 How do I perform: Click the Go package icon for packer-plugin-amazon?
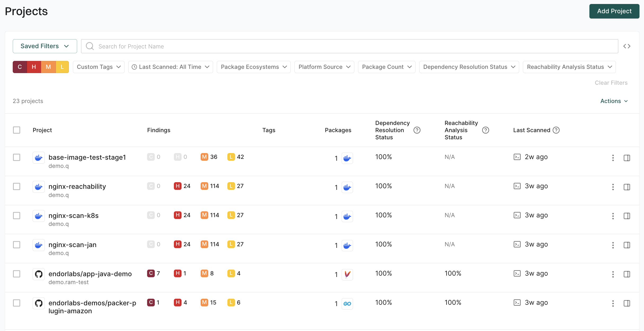point(347,304)
